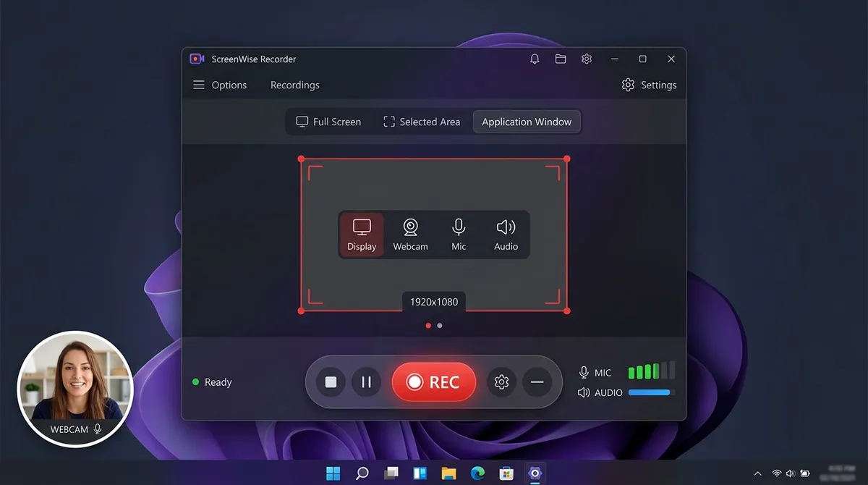Click the top-right red selection handle
The image size is (868, 485).
click(x=567, y=159)
